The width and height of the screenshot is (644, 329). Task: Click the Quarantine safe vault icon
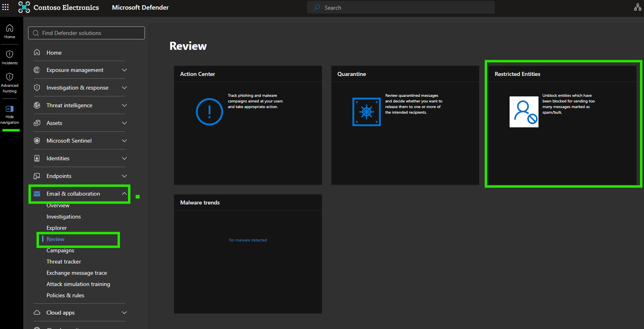coord(366,112)
